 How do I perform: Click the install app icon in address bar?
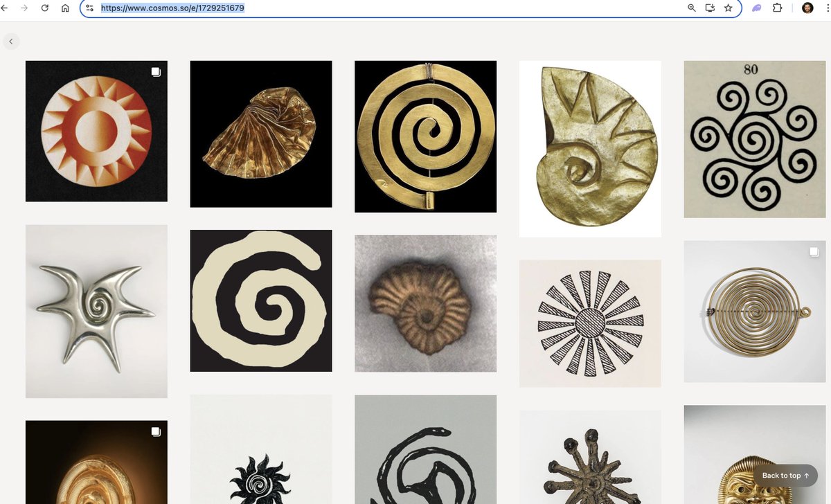point(709,8)
